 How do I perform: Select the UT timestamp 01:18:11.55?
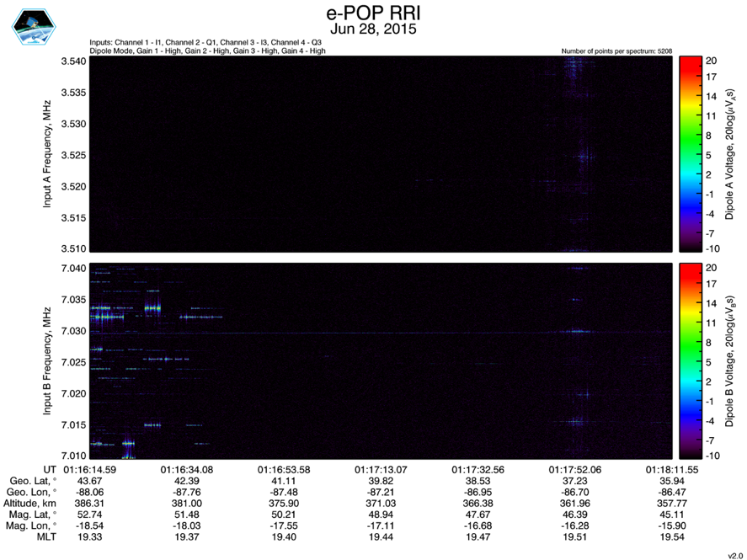coord(670,468)
